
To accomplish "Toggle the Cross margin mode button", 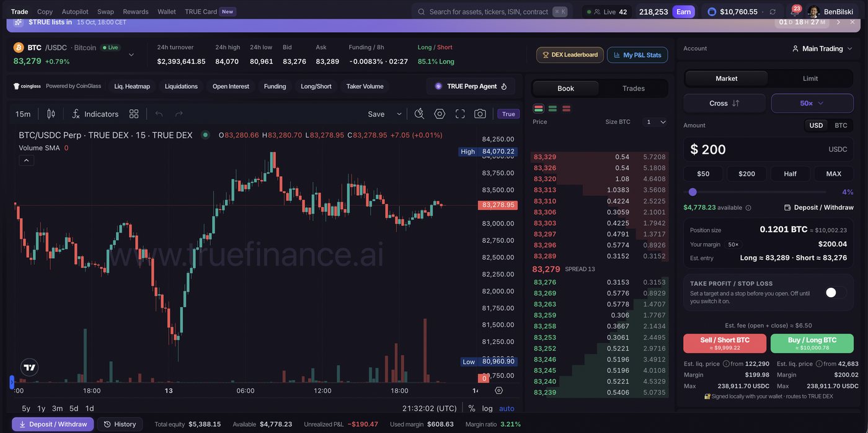I will point(724,103).
